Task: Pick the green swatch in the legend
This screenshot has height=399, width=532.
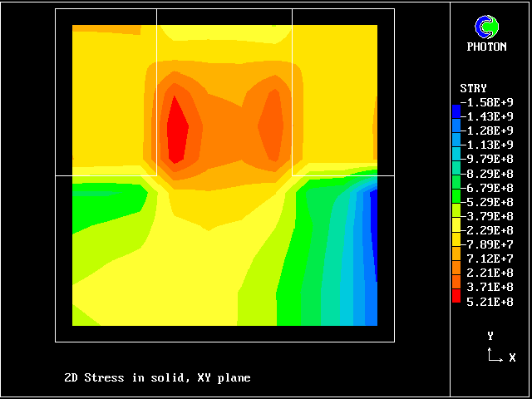Action: pos(456,195)
